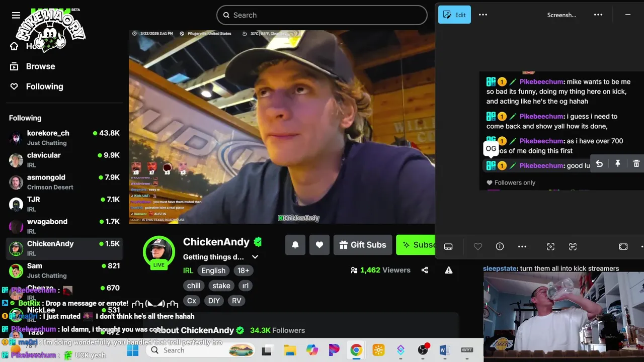Pin the Pikebeechum chat message
This screenshot has height=362, width=644.
pyautogui.click(x=618, y=164)
